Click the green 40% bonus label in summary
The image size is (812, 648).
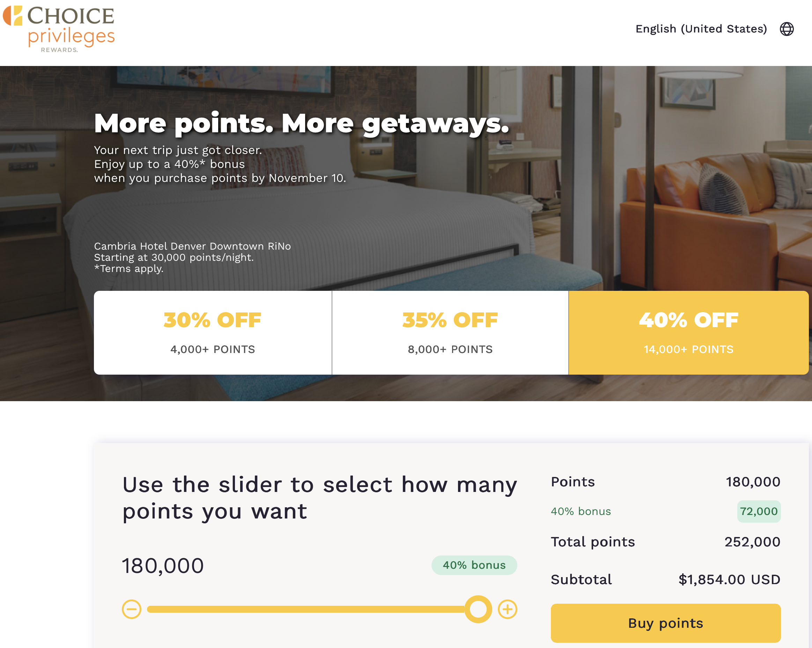581,511
